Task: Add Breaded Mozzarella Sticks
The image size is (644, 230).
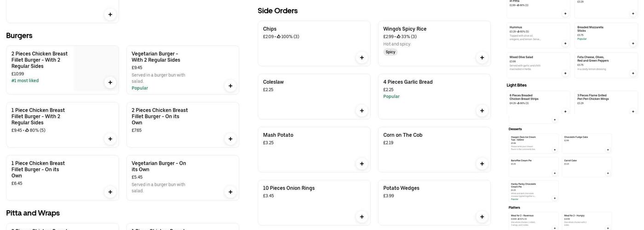Action: [633, 43]
